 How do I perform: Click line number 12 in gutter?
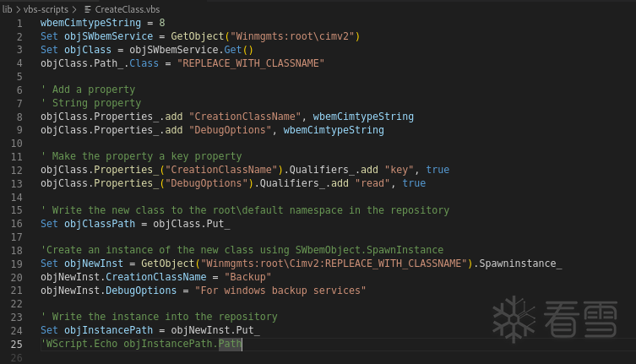(x=17, y=171)
